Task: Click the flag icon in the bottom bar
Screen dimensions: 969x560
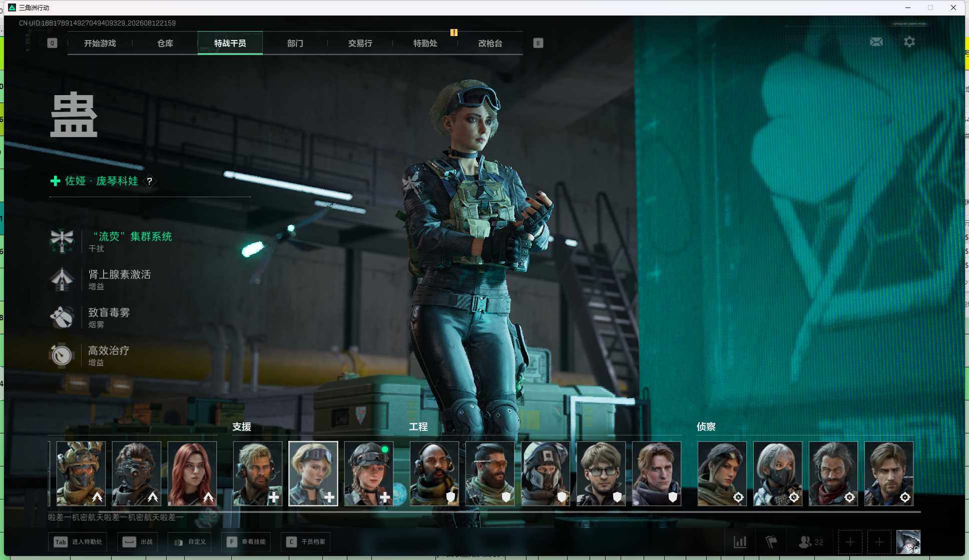Action: 771,541
